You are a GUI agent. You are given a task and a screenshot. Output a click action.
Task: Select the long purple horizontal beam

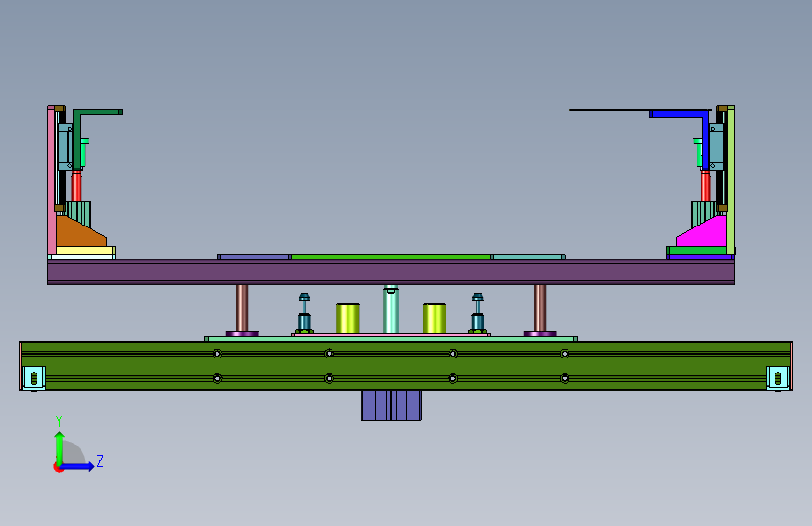tap(391, 271)
